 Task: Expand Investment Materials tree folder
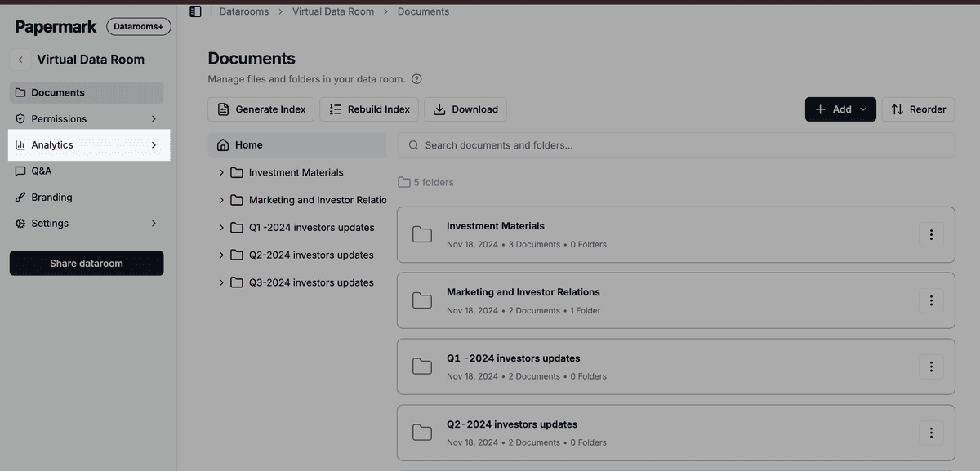(x=221, y=173)
